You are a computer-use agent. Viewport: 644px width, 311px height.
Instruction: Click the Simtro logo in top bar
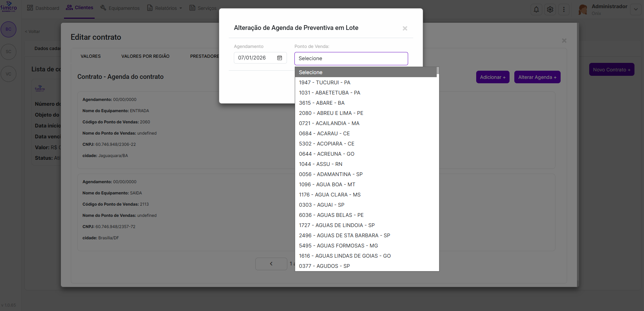(9, 7)
